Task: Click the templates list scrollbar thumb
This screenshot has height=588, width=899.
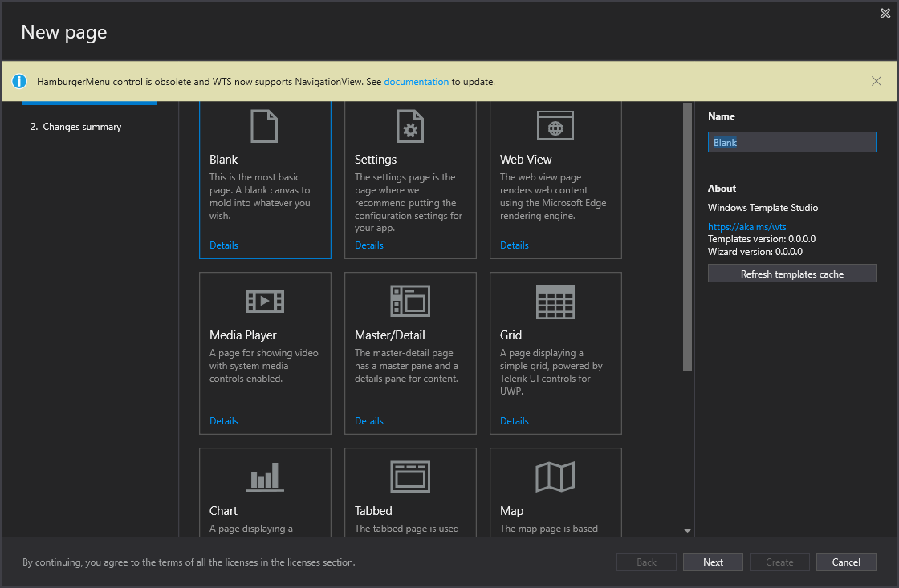Action: (x=687, y=237)
